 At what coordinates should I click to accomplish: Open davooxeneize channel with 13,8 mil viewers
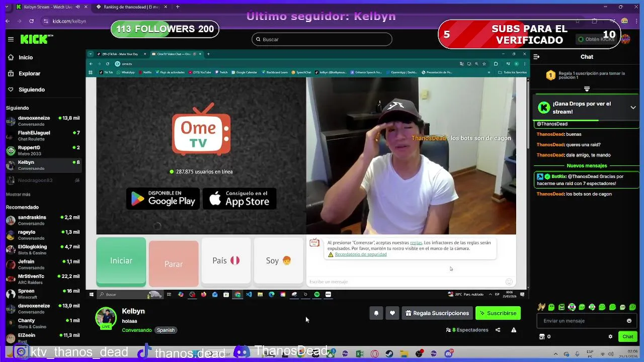(43, 121)
